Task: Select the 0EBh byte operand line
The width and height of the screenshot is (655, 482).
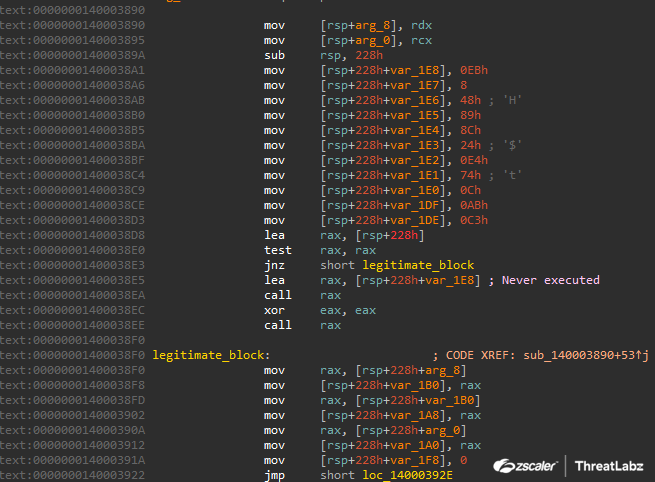Action: point(395,72)
